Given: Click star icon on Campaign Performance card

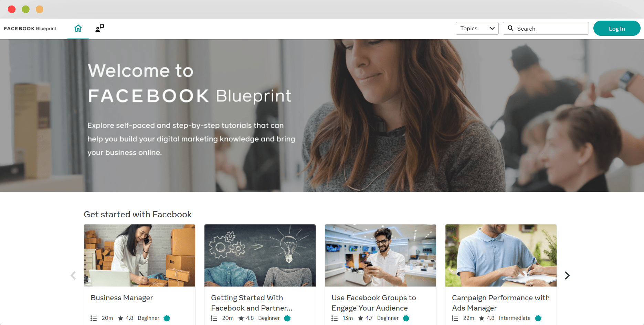Looking at the screenshot, I should (482, 318).
